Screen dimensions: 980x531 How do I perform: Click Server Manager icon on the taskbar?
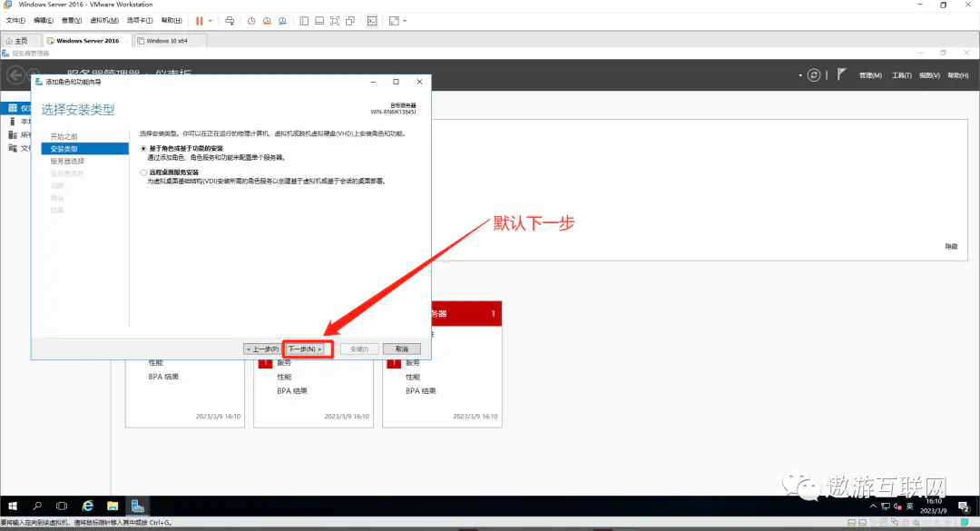(x=138, y=506)
